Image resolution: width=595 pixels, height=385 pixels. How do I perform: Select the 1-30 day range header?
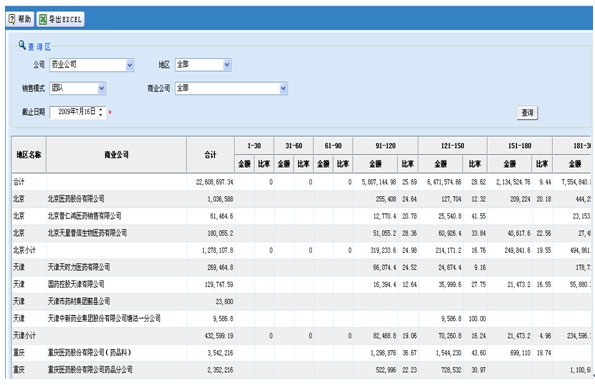pyautogui.click(x=254, y=146)
